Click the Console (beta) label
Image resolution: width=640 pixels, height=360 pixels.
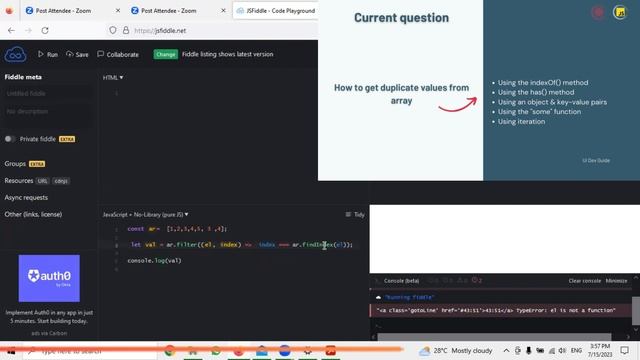pos(401,281)
